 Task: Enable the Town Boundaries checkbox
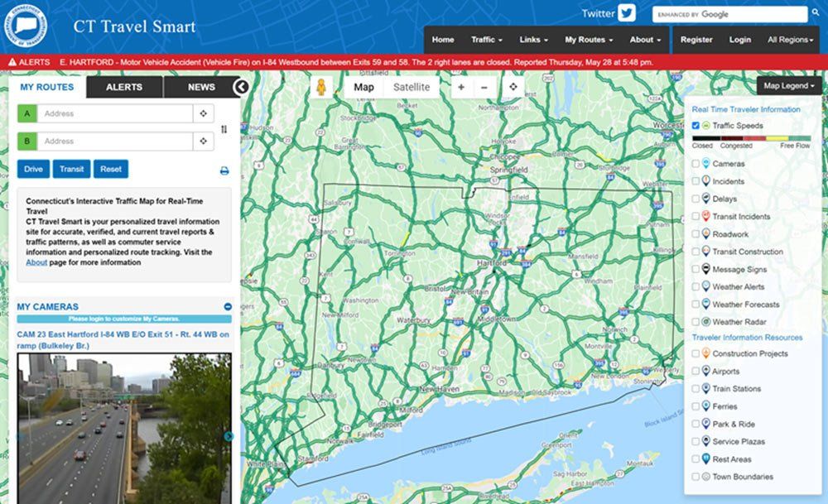click(696, 477)
